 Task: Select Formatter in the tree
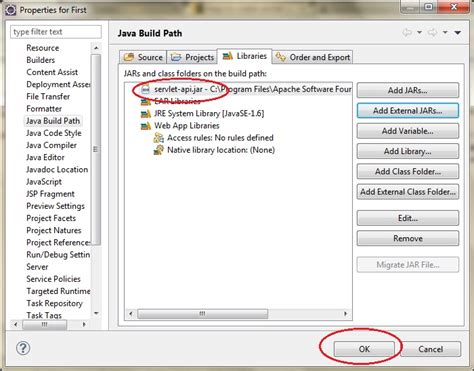tap(44, 109)
